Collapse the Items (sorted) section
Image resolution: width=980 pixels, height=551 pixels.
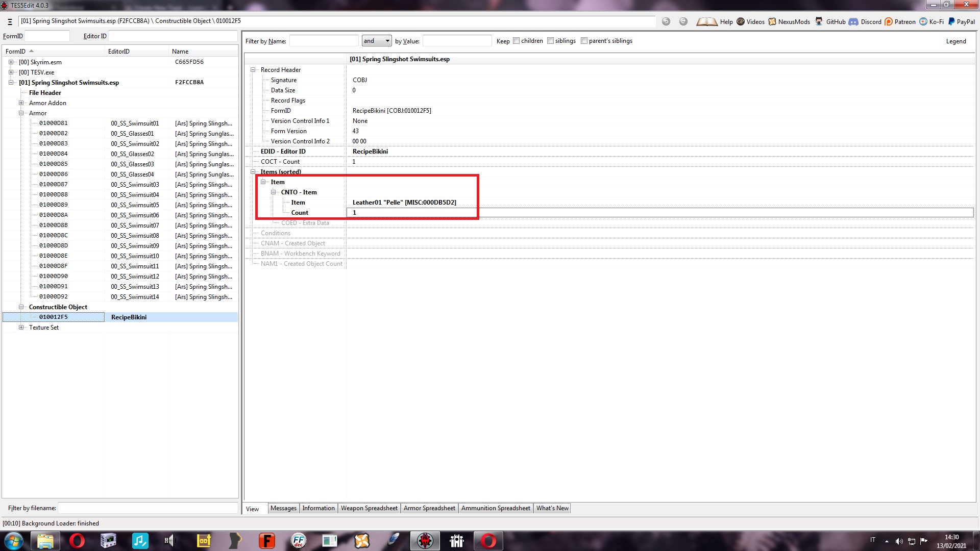tap(253, 172)
